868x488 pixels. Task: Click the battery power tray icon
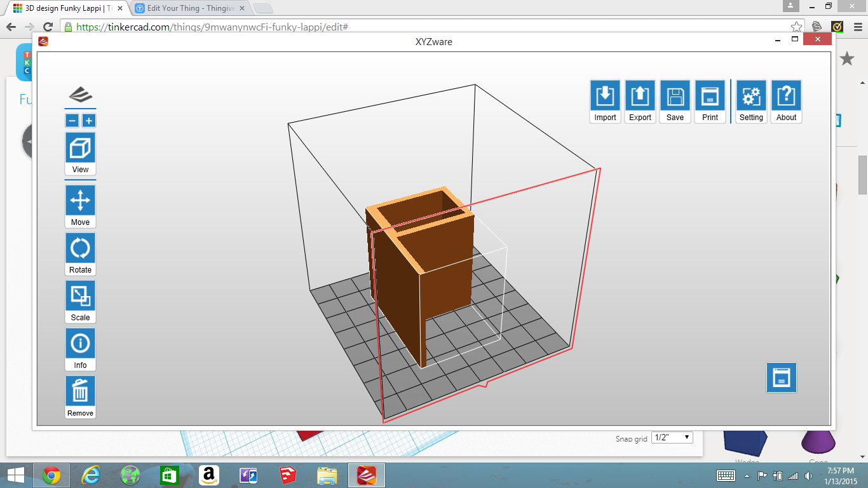point(777,475)
